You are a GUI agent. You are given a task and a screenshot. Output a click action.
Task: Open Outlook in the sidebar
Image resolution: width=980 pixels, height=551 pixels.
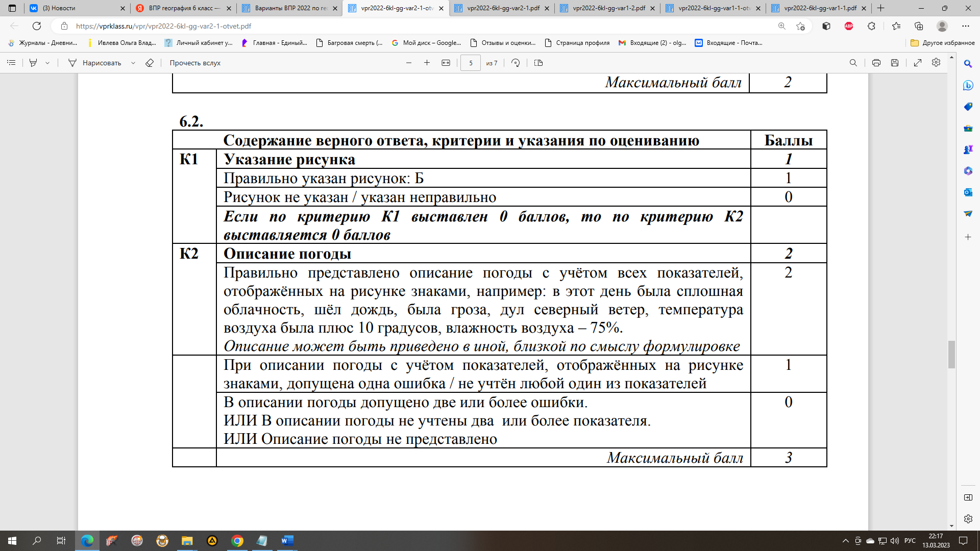(x=968, y=192)
